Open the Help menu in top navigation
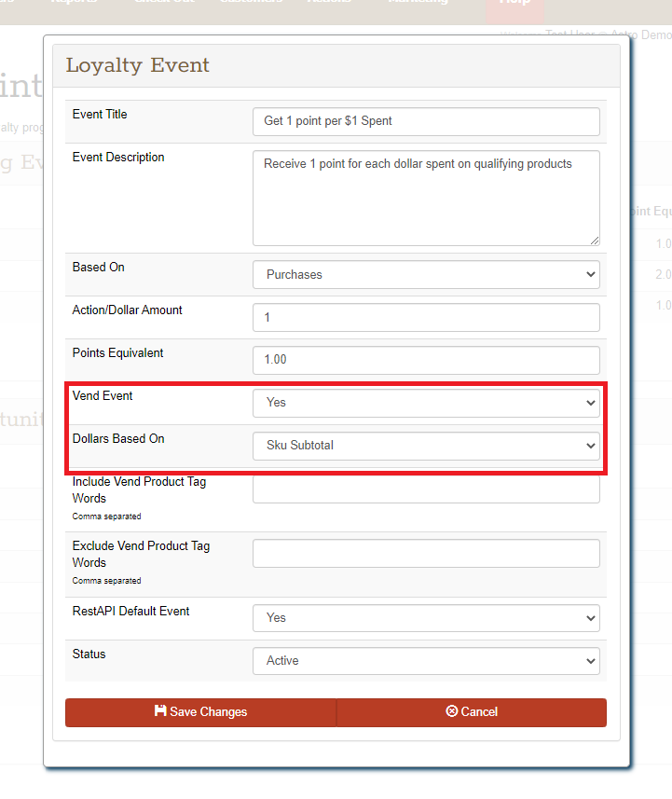672x799 pixels. point(514,5)
